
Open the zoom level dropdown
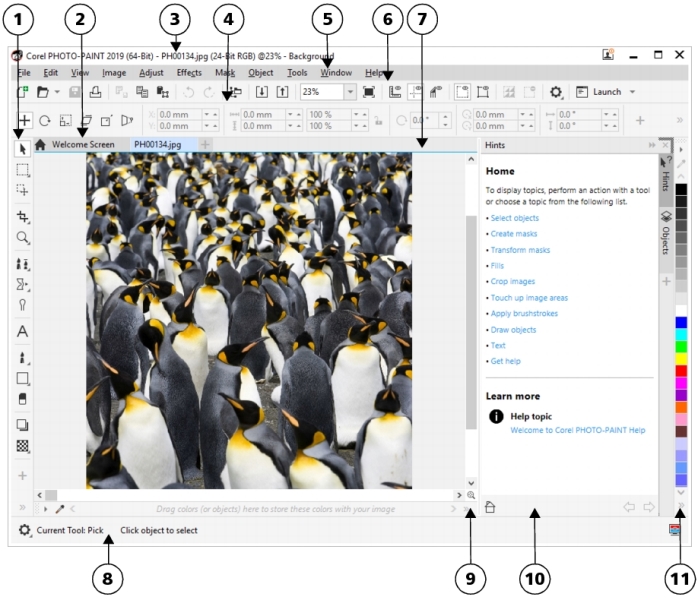pyautogui.click(x=350, y=92)
